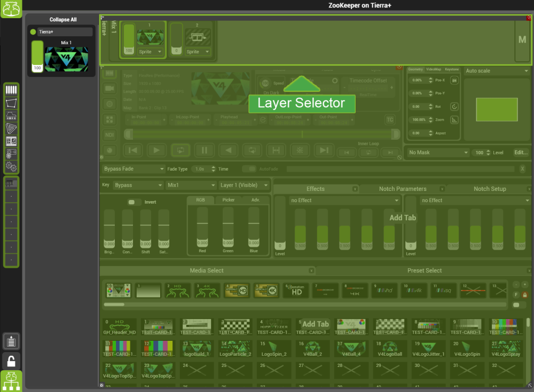The image size is (534, 392).
Task: Select the random play mode asterisk button
Action: pyautogui.click(x=300, y=150)
